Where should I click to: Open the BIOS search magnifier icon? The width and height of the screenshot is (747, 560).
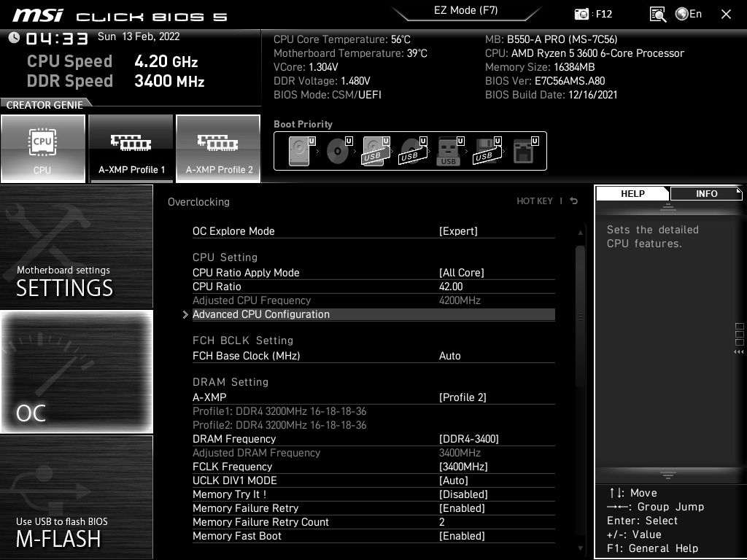pyautogui.click(x=657, y=14)
